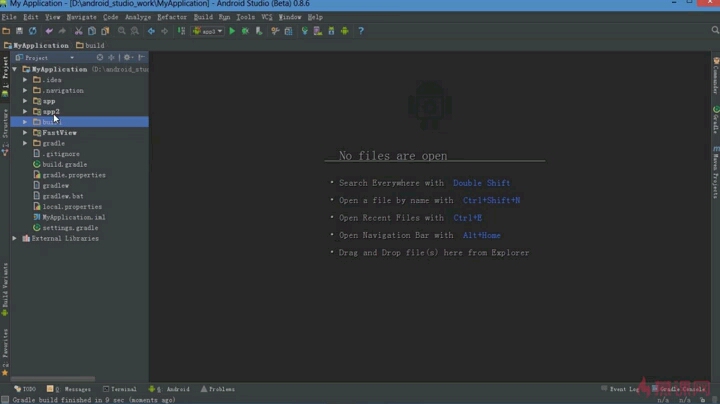Viewport: 720px width, 404px height.
Task: Expand the .idea folder
Action: coord(25,80)
